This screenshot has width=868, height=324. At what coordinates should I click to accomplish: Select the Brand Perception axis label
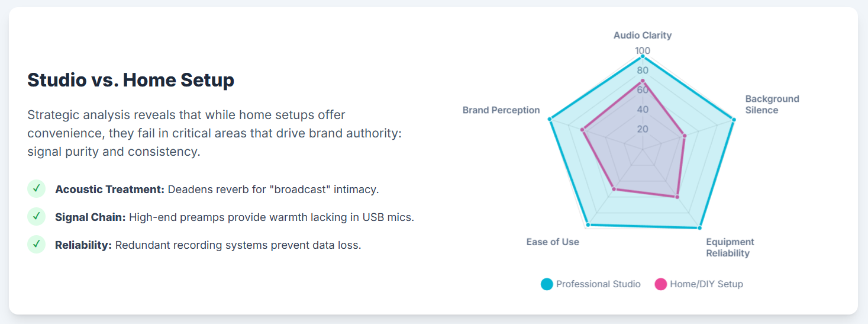click(x=501, y=110)
